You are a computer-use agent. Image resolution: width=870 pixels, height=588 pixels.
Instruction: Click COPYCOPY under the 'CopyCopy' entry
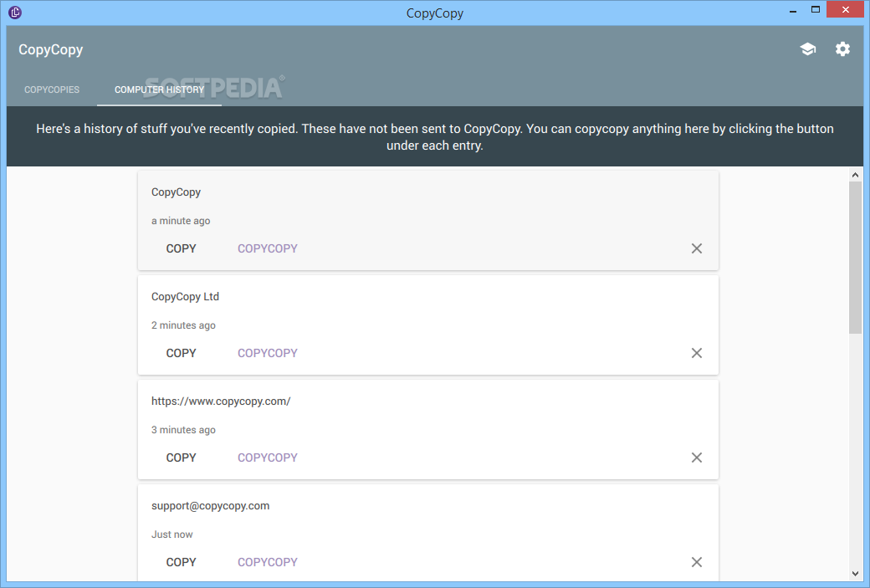[268, 248]
